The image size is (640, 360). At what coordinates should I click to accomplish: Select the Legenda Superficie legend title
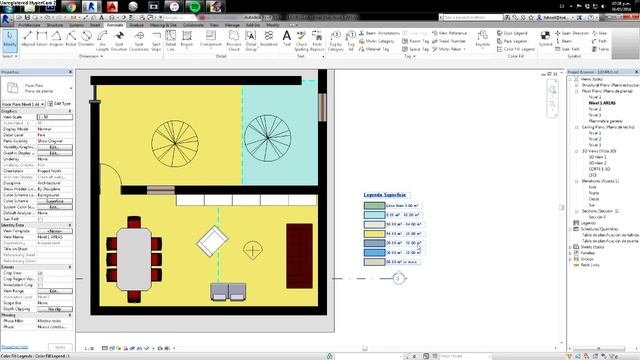coord(385,195)
